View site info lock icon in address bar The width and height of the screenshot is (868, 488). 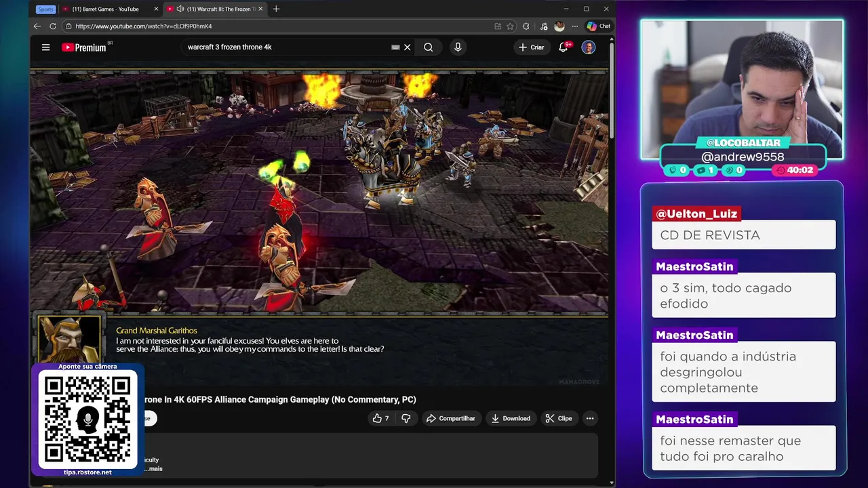click(68, 26)
